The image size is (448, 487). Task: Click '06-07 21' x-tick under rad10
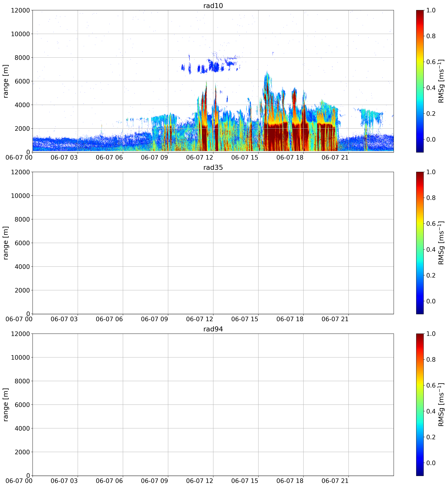point(335,158)
